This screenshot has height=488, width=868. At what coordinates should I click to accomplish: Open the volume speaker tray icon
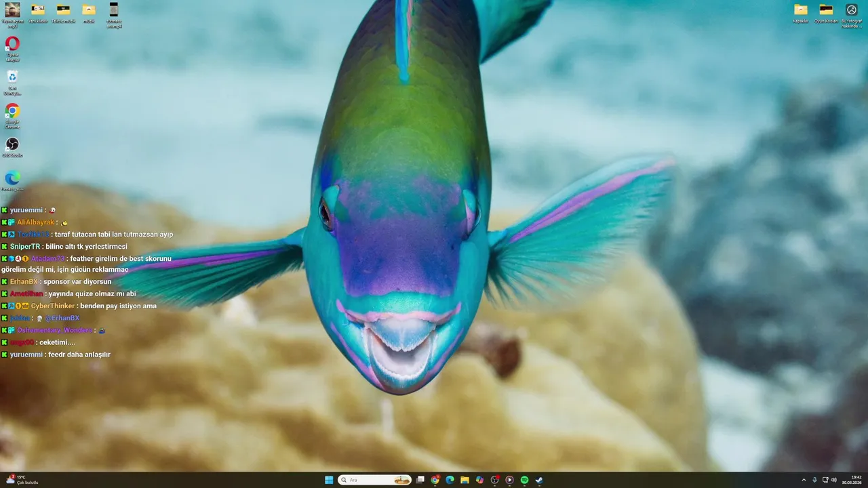[834, 480]
